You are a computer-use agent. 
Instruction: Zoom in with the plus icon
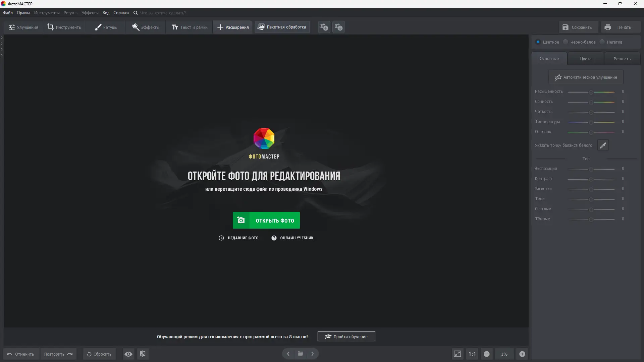coord(522,354)
